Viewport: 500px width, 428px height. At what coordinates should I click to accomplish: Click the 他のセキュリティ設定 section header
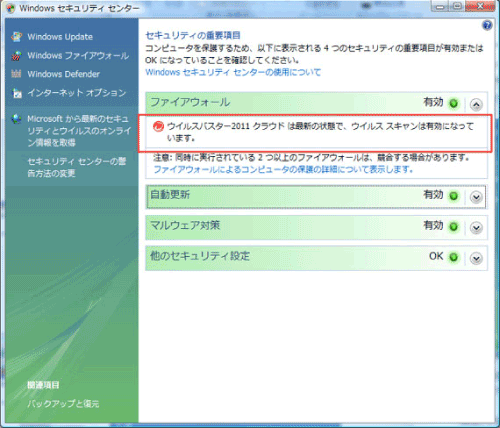tap(316, 258)
